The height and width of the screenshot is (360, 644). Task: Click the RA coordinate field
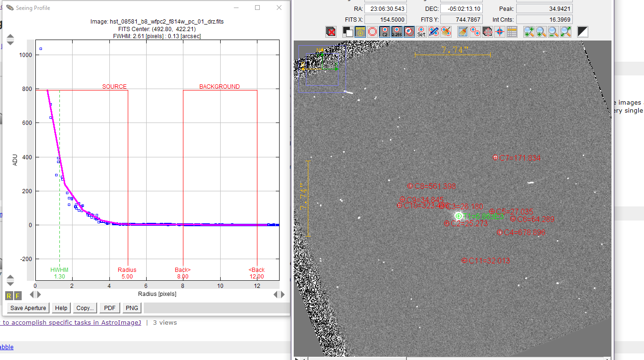coord(385,8)
